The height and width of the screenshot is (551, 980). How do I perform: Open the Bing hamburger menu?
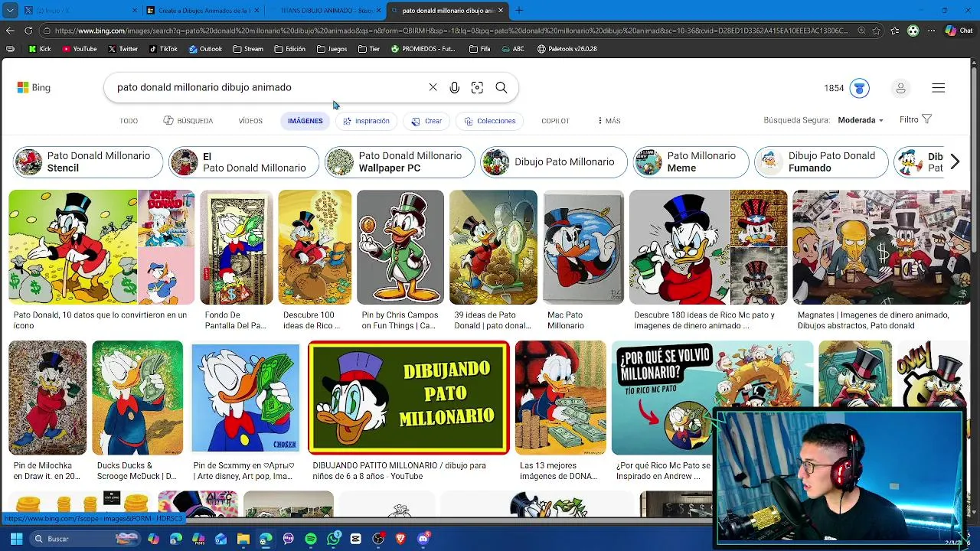[x=939, y=88]
